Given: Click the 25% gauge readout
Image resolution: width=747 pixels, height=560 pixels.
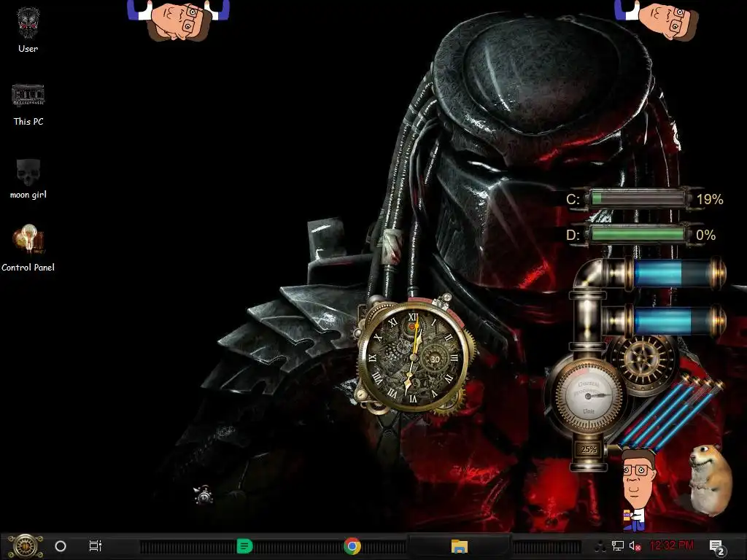Looking at the screenshot, I should (x=589, y=449).
